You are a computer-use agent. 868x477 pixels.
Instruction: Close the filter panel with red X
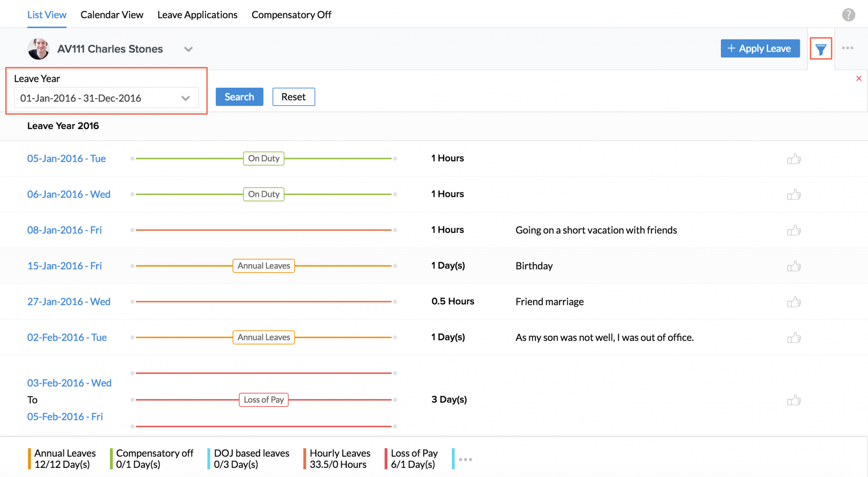858,79
